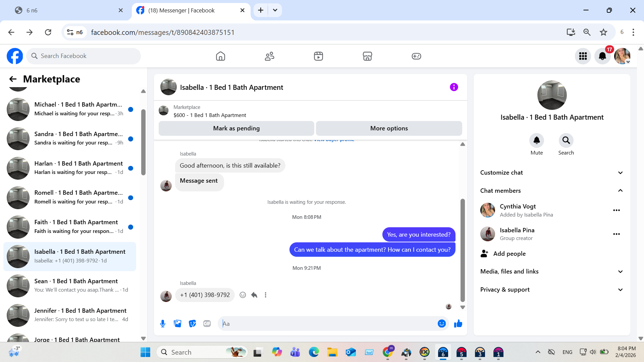
Task: Open options menu for Cynthia Vogt
Action: point(616,210)
